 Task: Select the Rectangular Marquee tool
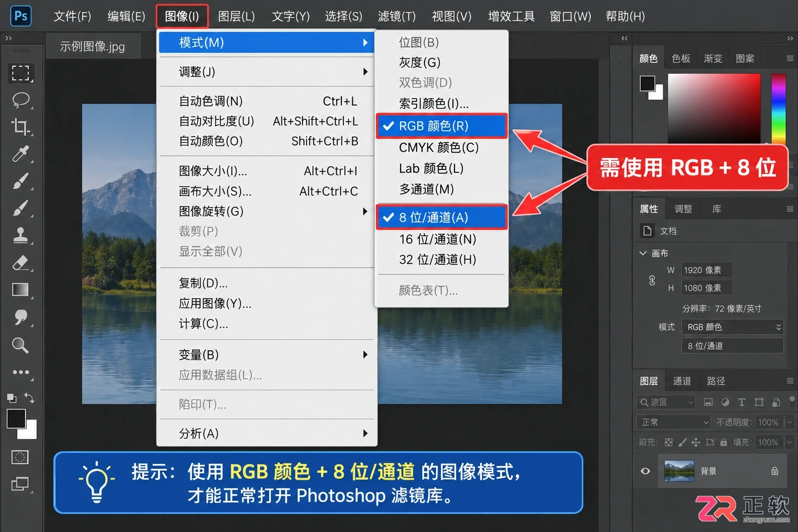21,73
